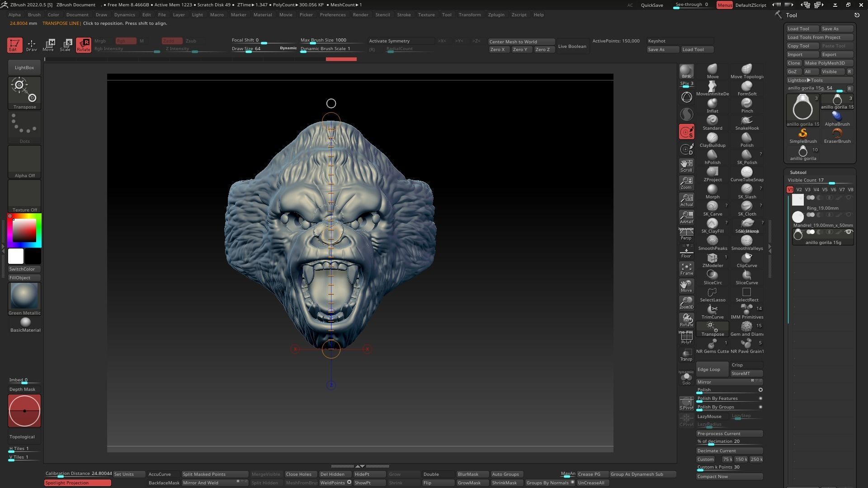Select the Edit mode icon
Viewport: 868px width, 488px height.
coord(14,45)
